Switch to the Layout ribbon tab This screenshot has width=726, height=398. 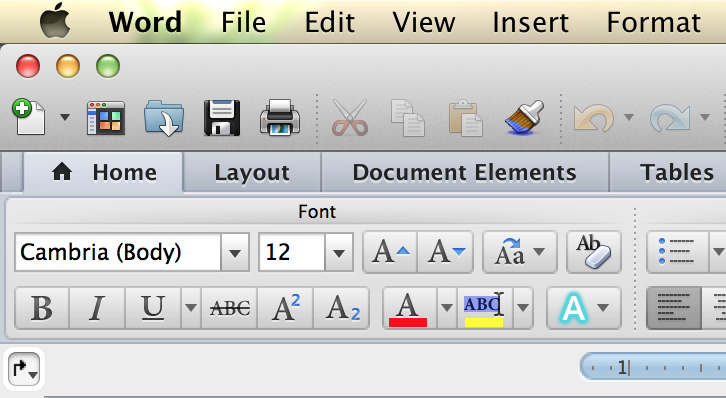[252, 173]
